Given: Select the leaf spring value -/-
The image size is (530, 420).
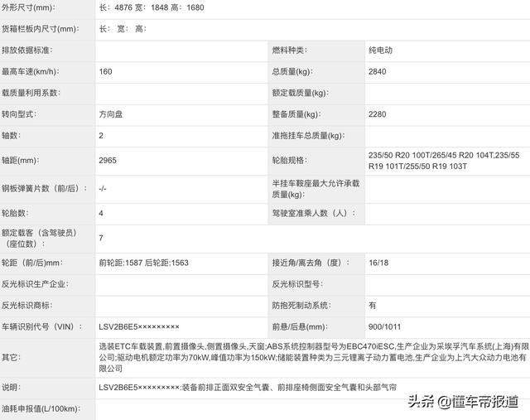Looking at the screenshot, I should pos(103,188).
